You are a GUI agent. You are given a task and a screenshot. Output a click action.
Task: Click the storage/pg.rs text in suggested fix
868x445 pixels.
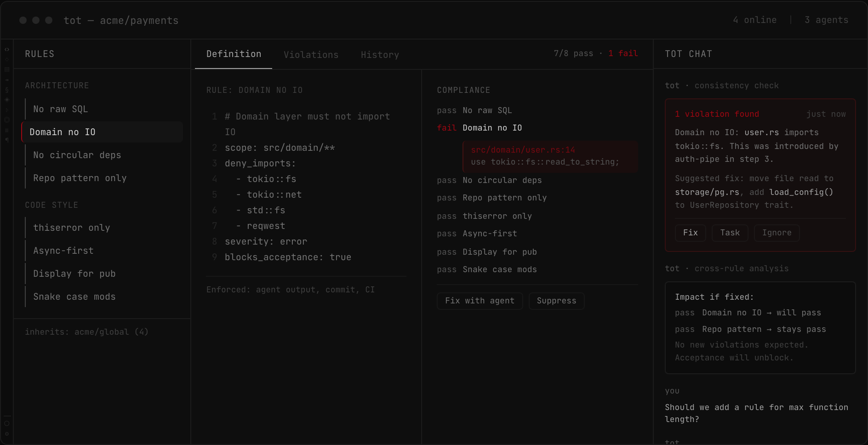(x=707, y=192)
